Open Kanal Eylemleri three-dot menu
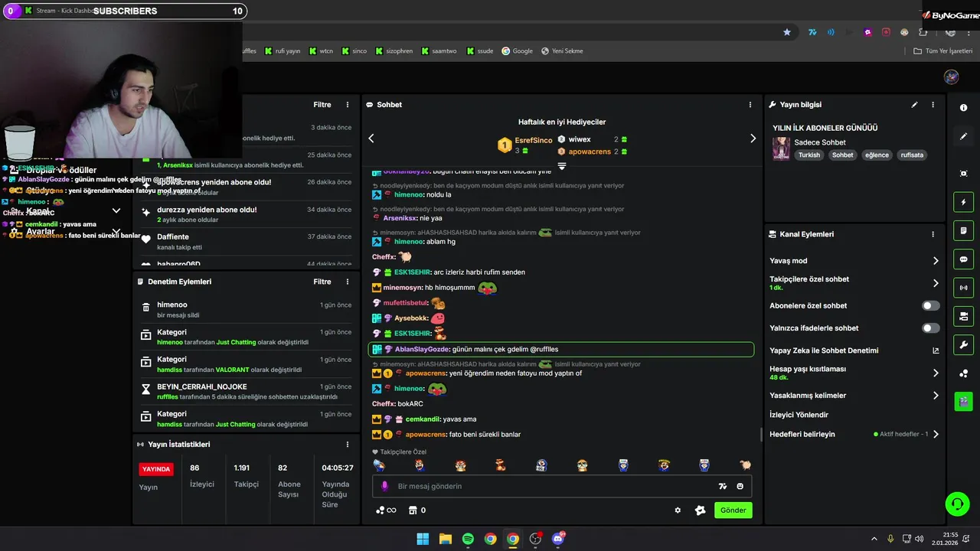This screenshot has height=551, width=980. tap(933, 234)
